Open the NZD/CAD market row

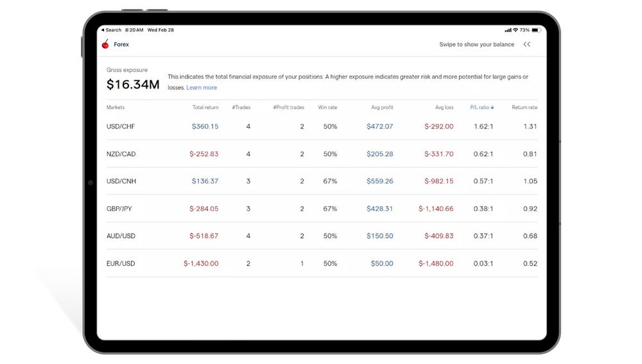pyautogui.click(x=322, y=154)
